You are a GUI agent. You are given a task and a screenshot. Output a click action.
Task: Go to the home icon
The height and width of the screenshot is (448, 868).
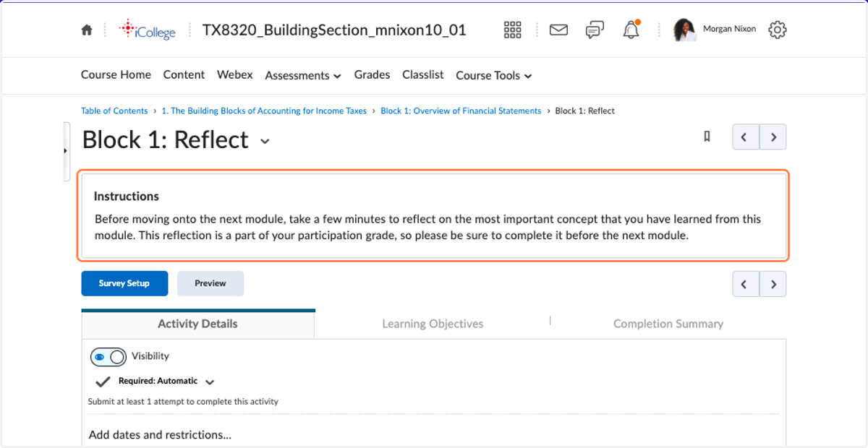[87, 30]
